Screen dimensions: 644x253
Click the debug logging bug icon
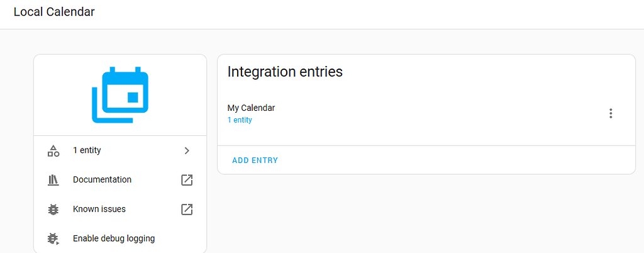(53, 239)
